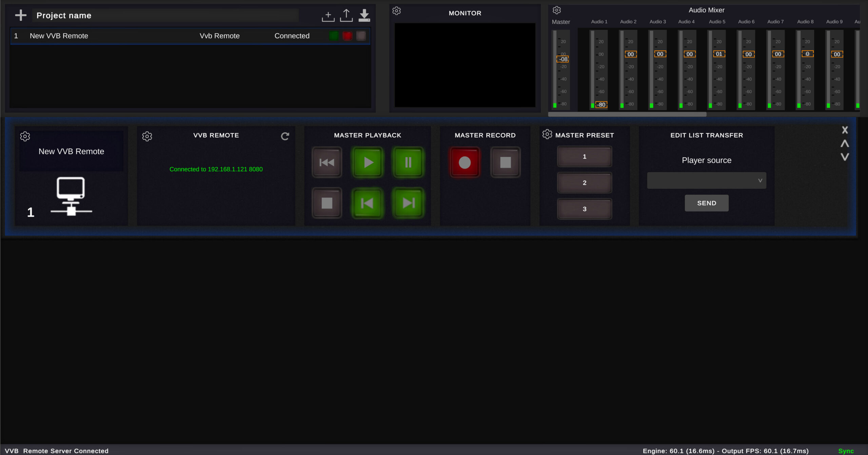Screen dimensions: 868x455
Task: Start Master Record with red button
Action: click(465, 162)
